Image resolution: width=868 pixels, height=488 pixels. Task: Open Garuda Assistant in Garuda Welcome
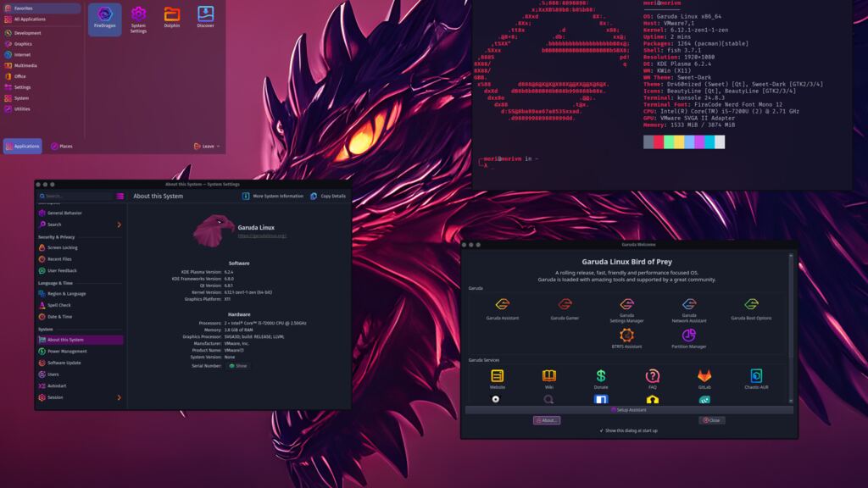pos(502,309)
